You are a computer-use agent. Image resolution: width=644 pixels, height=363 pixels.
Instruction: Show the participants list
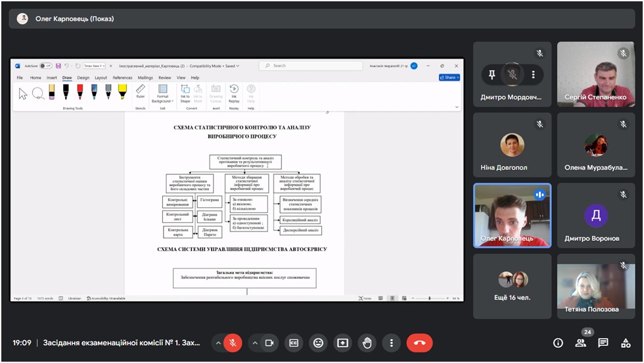coord(580,343)
